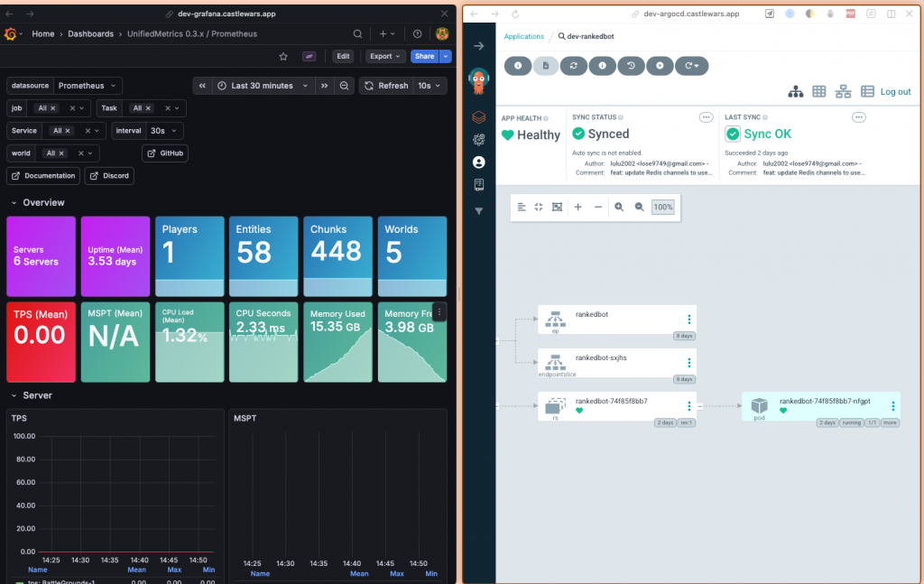
Task: Click the ArgoCD filter funnel icon
Action: click(479, 211)
